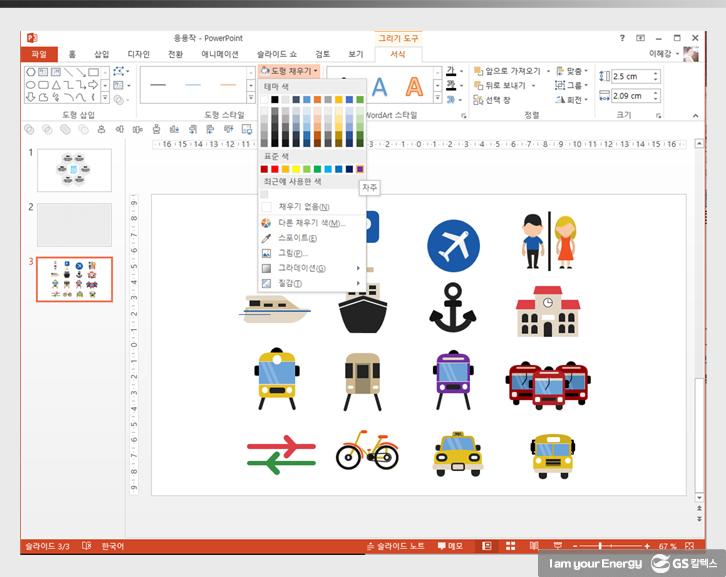The height and width of the screenshot is (577, 726).
Task: Click the orange WordArt style A
Action: [413, 87]
